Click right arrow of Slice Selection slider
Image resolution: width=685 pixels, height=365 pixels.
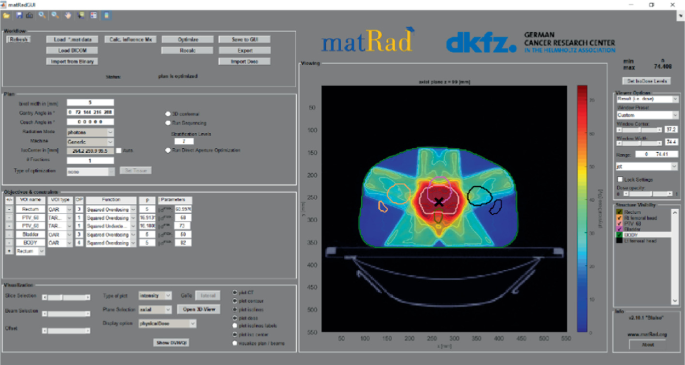click(88, 297)
